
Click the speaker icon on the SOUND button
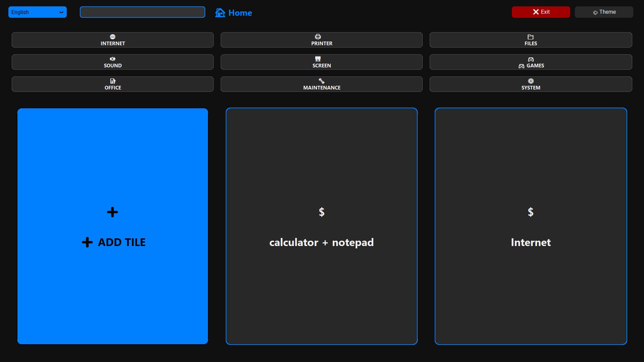pyautogui.click(x=112, y=59)
